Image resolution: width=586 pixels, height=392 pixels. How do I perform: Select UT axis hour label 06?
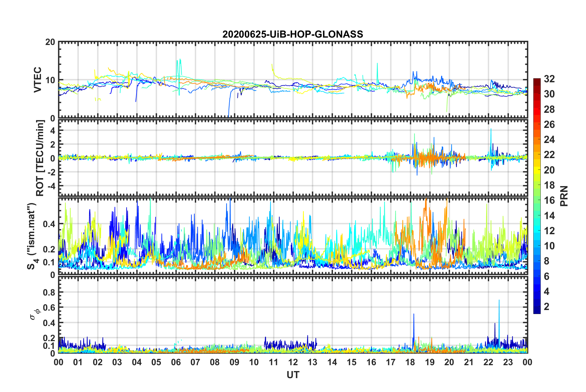click(x=176, y=362)
